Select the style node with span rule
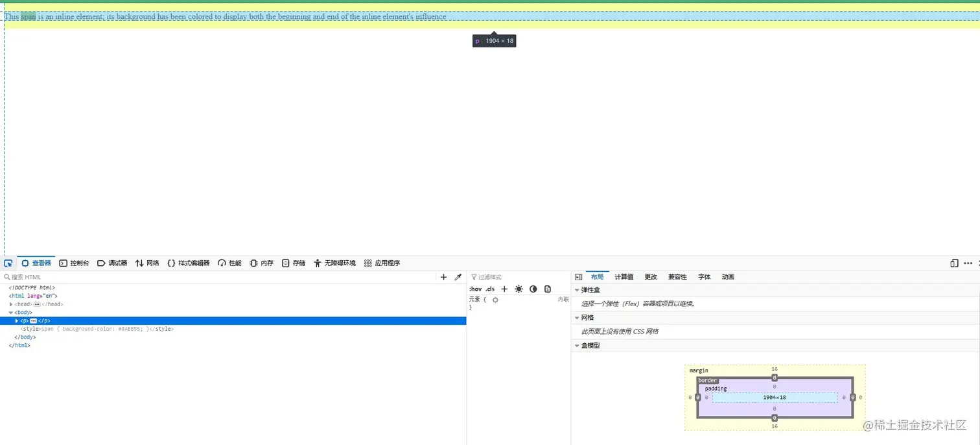 97,329
